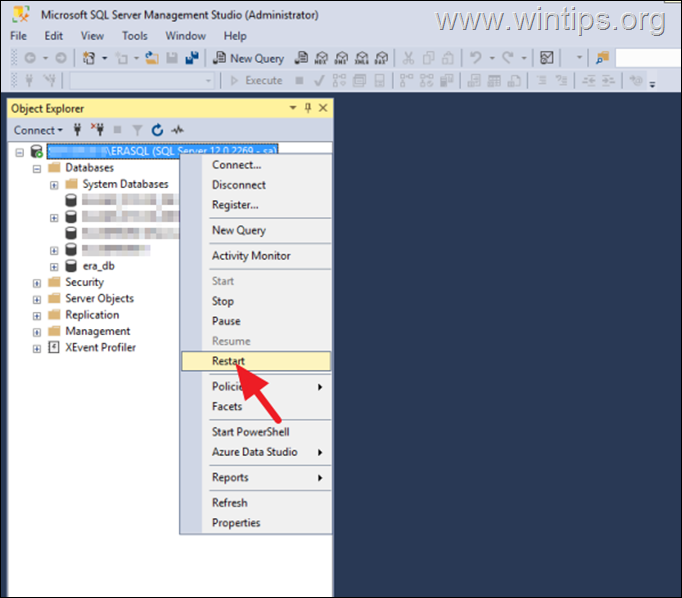
Task: Click the New Project icon
Action: pyautogui.click(x=89, y=58)
